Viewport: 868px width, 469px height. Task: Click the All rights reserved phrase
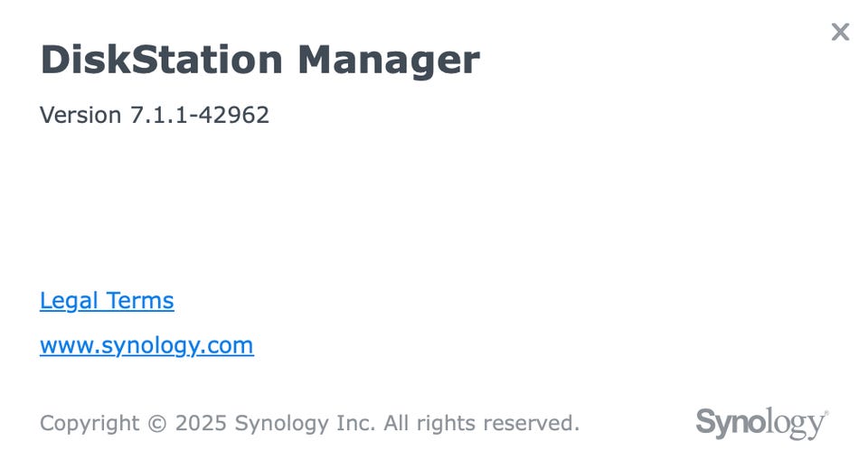pos(481,423)
